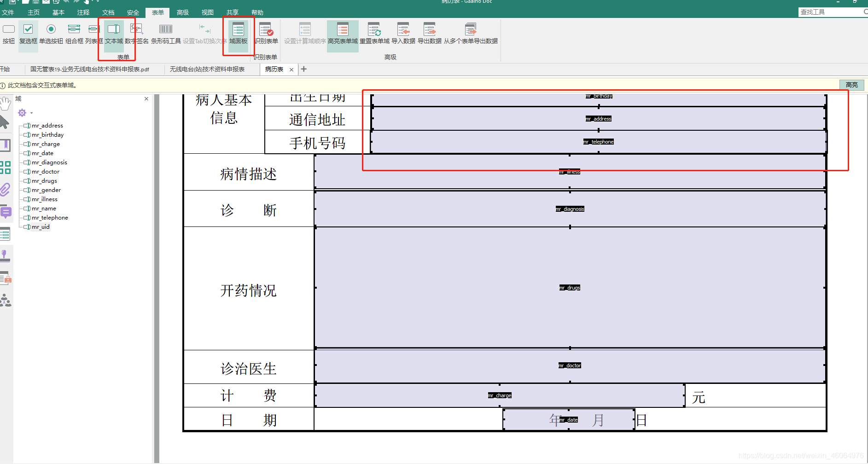Select the 组合框 combo box tool
The height and width of the screenshot is (464, 868).
[x=74, y=35]
